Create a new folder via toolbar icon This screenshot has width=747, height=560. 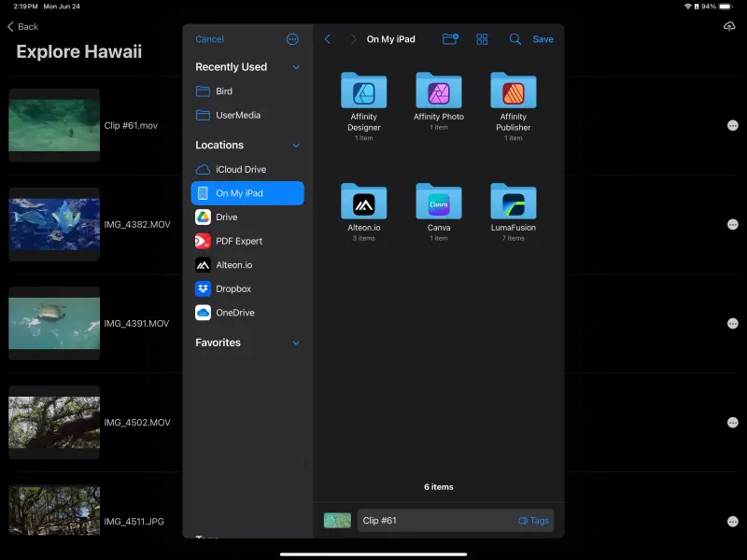click(450, 39)
